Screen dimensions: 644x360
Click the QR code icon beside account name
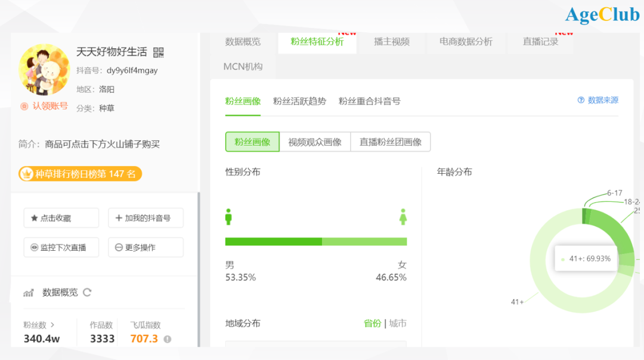pyautogui.click(x=158, y=53)
